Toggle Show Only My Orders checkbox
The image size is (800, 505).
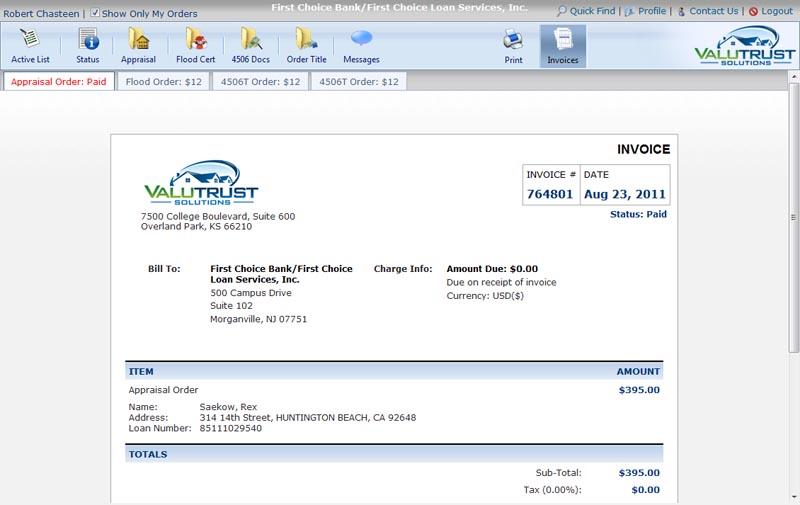tap(95, 14)
